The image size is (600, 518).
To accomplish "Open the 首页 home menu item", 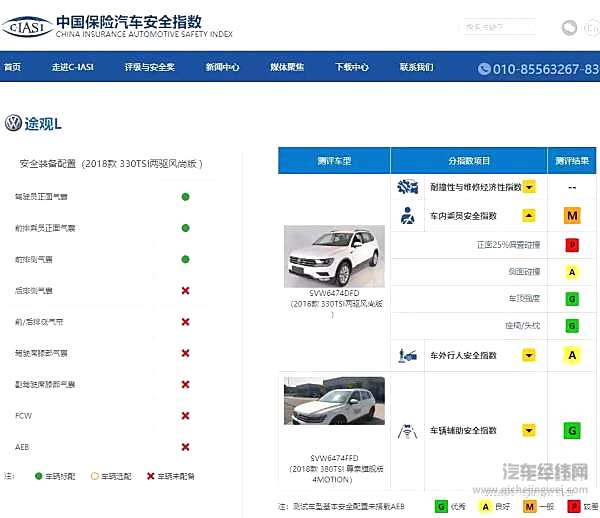I will [x=12, y=67].
